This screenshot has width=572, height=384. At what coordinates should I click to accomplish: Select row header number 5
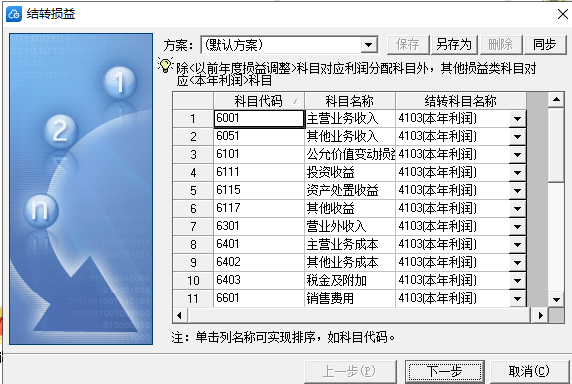(x=193, y=191)
